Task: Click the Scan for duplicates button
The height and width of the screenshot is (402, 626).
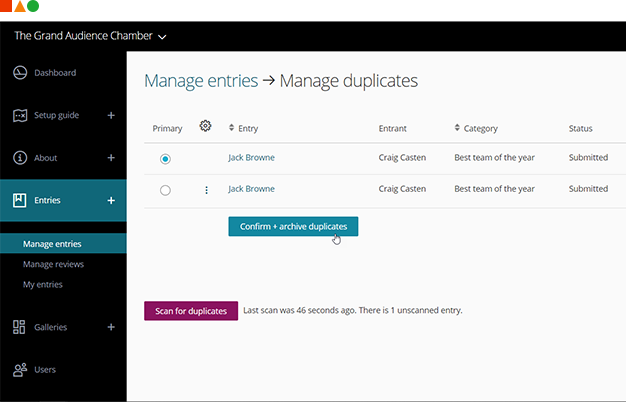Action: pyautogui.click(x=191, y=311)
